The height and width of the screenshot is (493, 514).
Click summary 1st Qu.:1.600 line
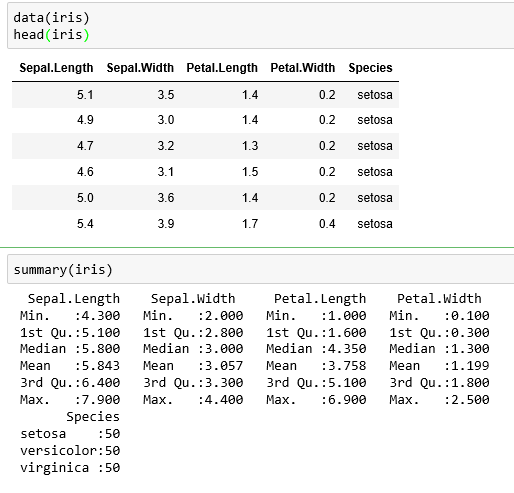(x=316, y=333)
